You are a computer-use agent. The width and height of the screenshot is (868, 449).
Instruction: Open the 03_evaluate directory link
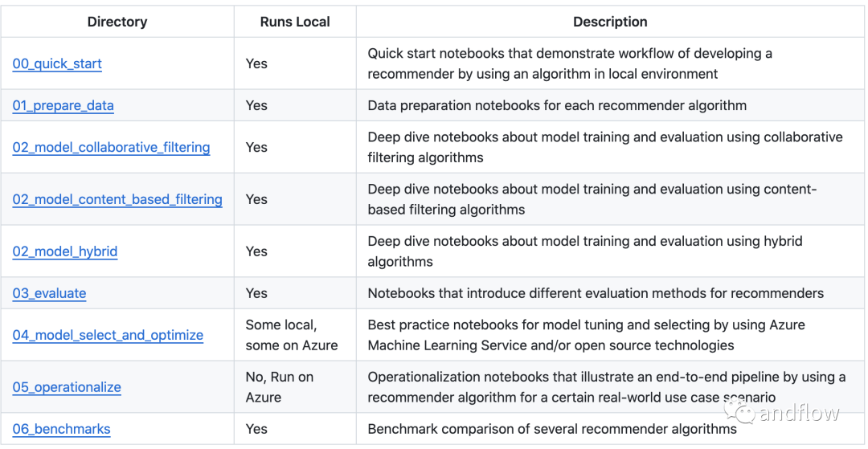[x=49, y=293]
